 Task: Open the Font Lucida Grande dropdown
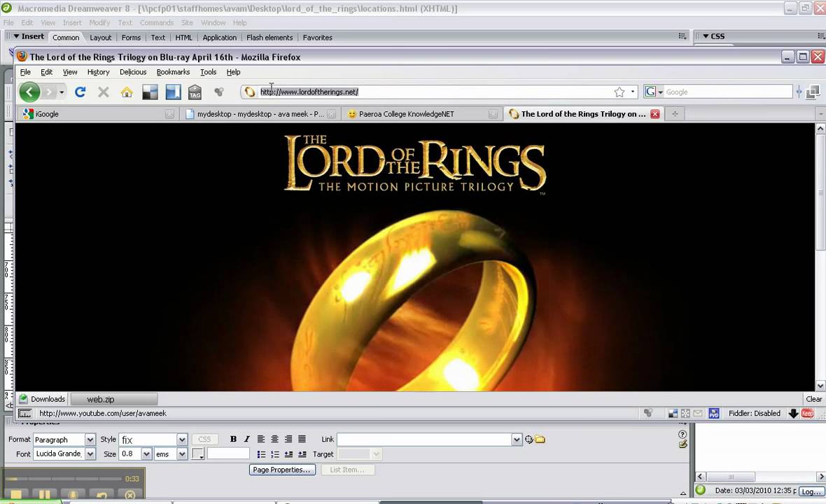tap(90, 454)
